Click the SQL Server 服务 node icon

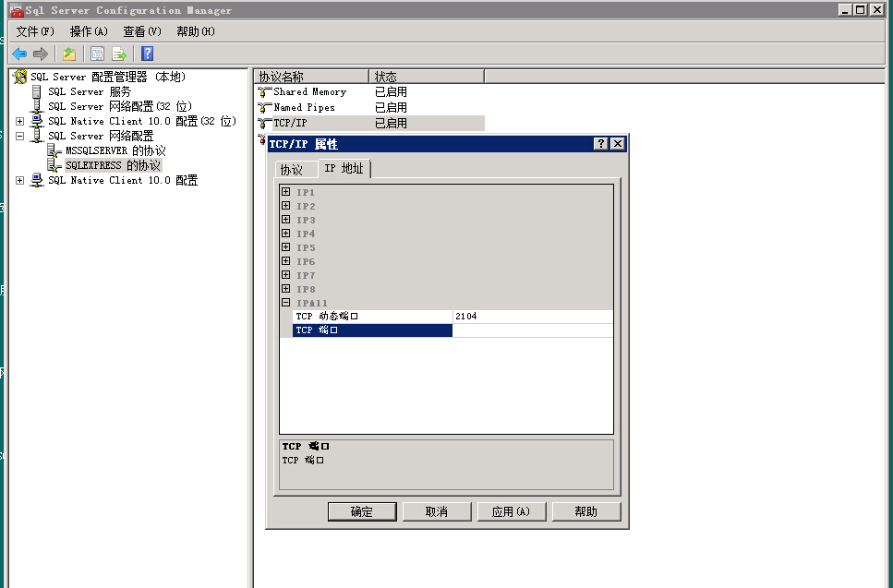[36, 91]
